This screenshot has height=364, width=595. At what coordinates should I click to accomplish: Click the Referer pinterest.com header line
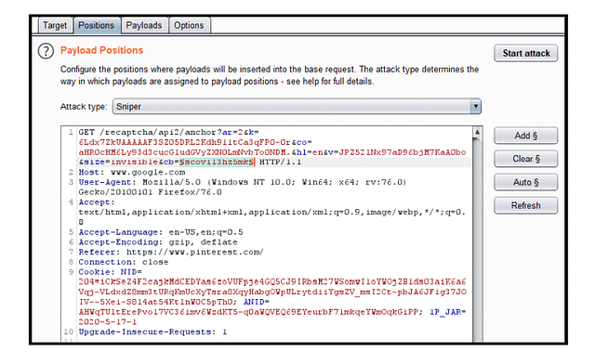click(x=171, y=252)
